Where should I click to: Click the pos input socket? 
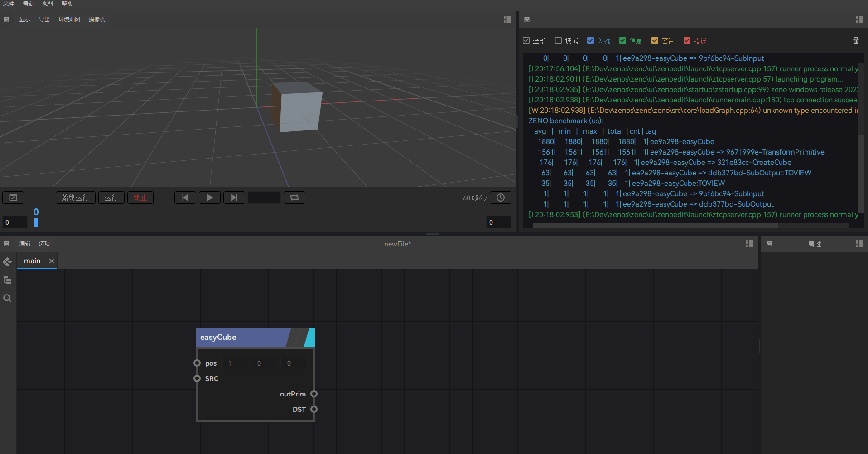[197, 363]
